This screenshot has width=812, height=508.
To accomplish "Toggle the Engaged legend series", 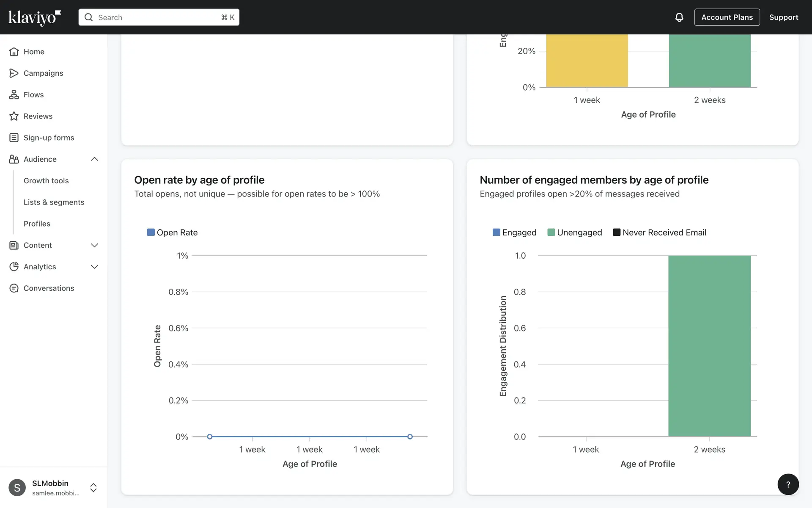I will pos(514,232).
